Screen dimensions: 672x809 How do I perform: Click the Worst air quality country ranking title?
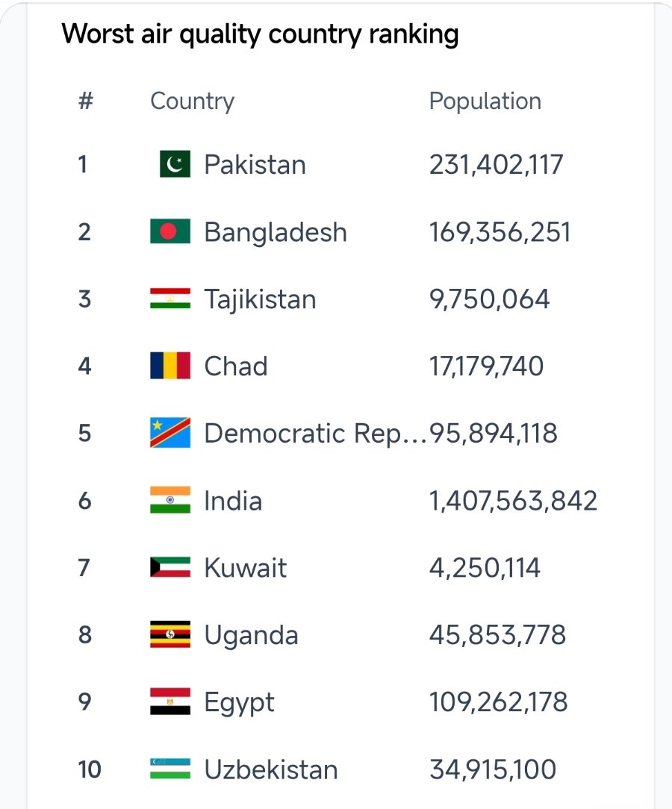point(260,34)
